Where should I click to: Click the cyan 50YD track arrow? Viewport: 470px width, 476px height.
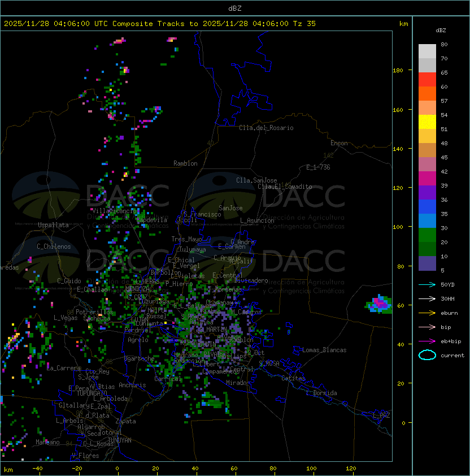click(427, 285)
